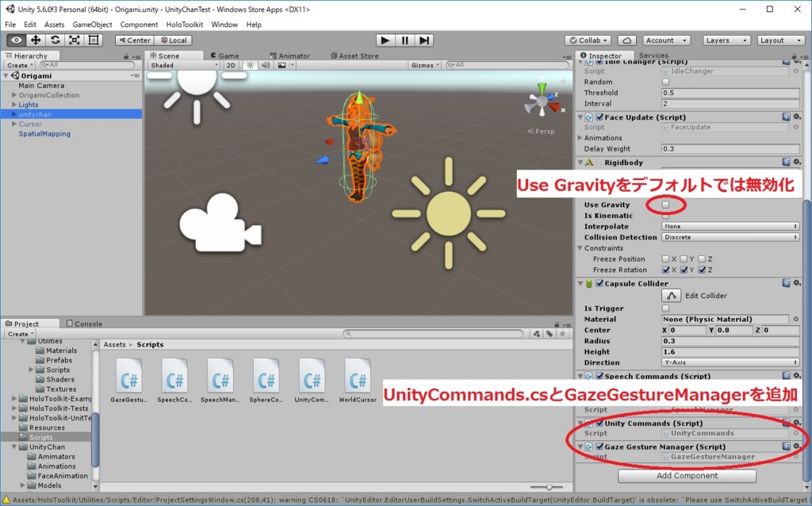Open the Component menu
Image resolution: width=812 pixels, height=506 pixels.
tap(139, 25)
